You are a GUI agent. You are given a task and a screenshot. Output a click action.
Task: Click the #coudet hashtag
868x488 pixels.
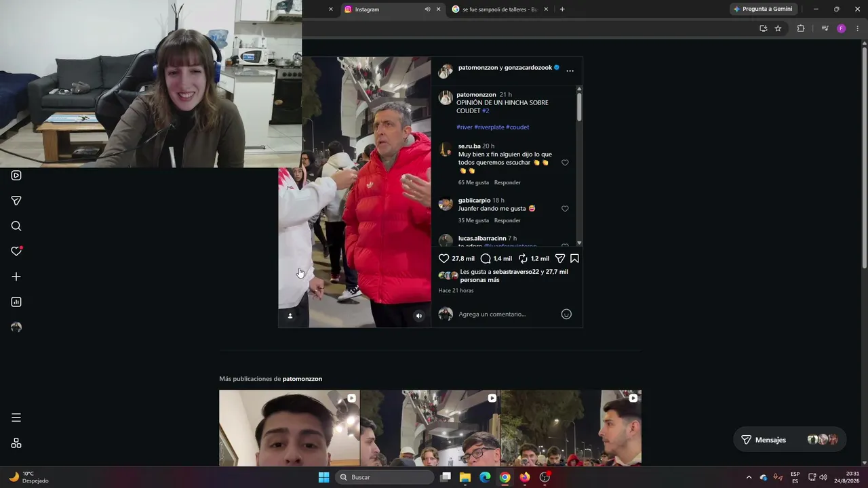coord(517,127)
